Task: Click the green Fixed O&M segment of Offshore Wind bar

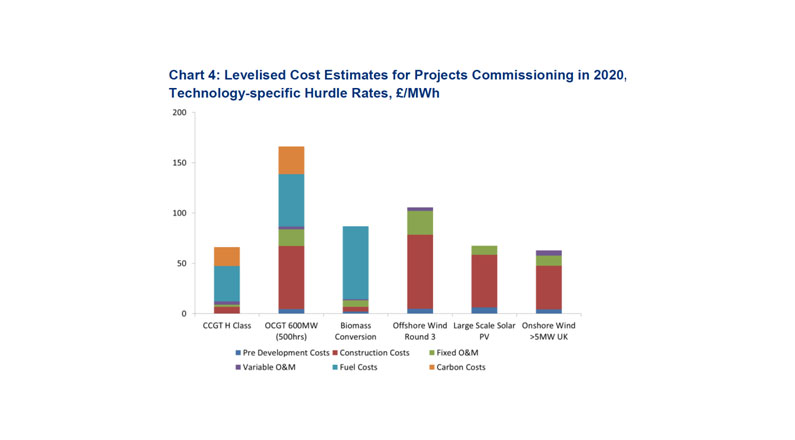Action: [420, 223]
